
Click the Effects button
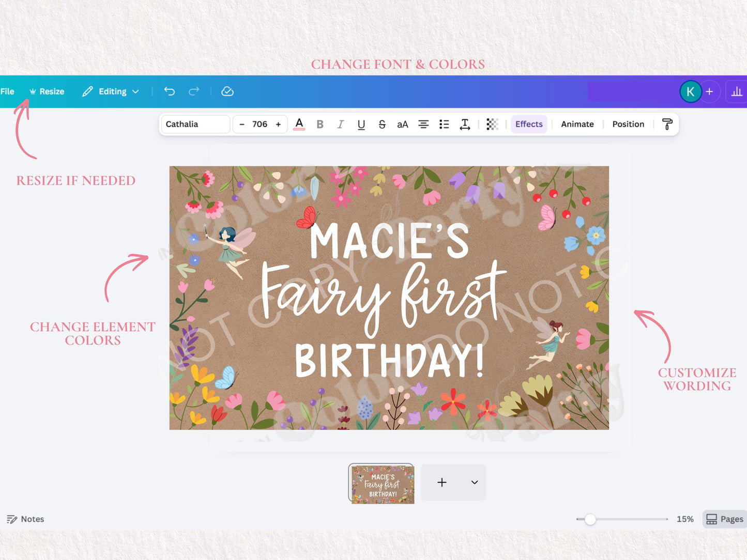coord(529,124)
